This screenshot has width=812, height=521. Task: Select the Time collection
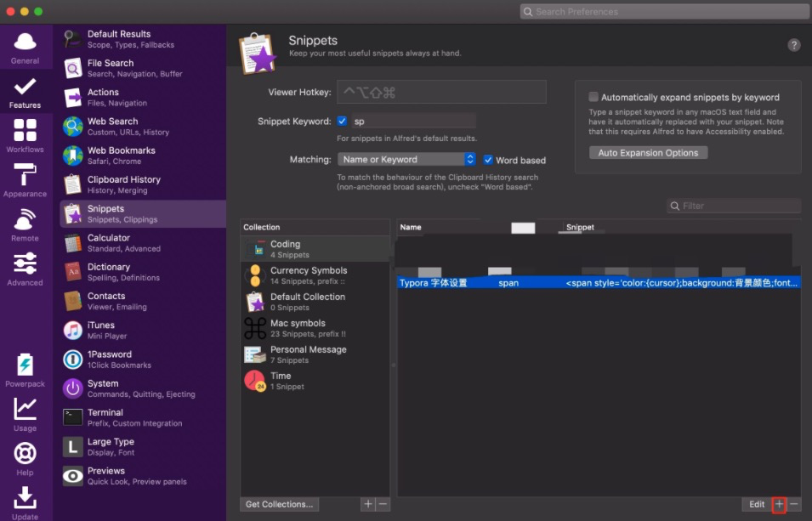tap(315, 381)
